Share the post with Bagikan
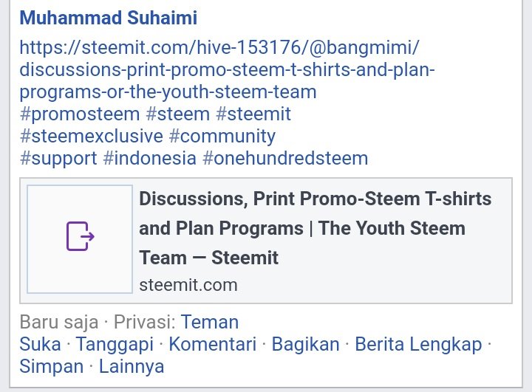Viewport: 532px width, 392px height. pyautogui.click(x=305, y=344)
